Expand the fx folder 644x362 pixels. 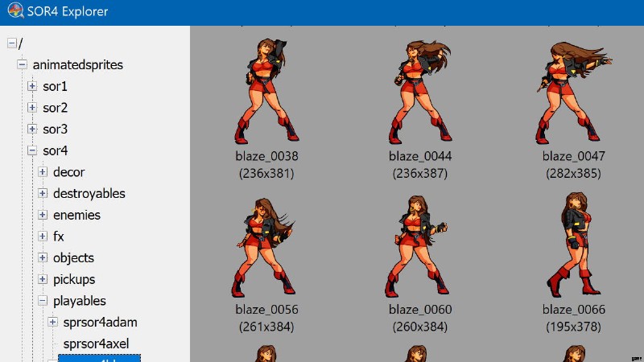(x=43, y=236)
